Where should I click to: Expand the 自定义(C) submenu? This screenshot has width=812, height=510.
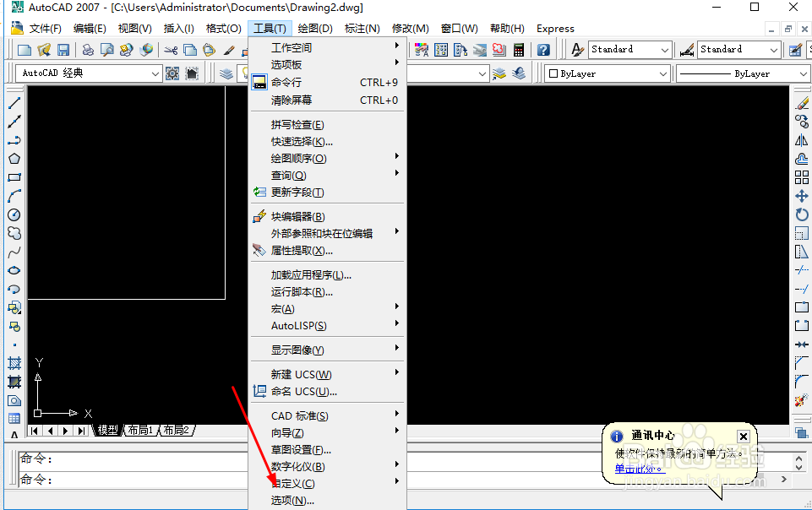click(328, 484)
